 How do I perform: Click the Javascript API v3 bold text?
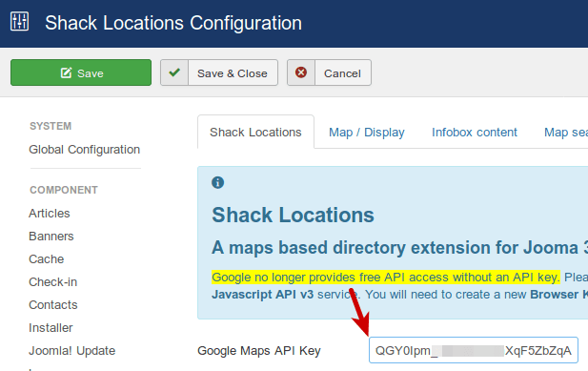tap(262, 295)
